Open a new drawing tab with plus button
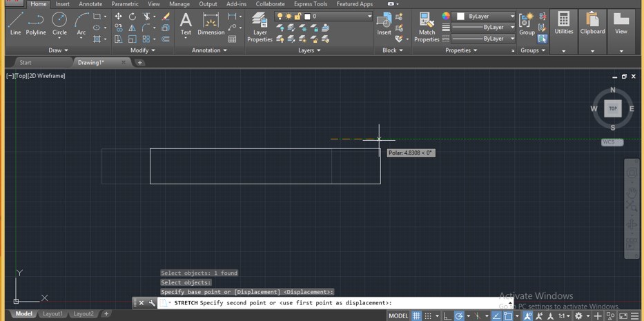The height and width of the screenshot is (321, 644). [140, 63]
